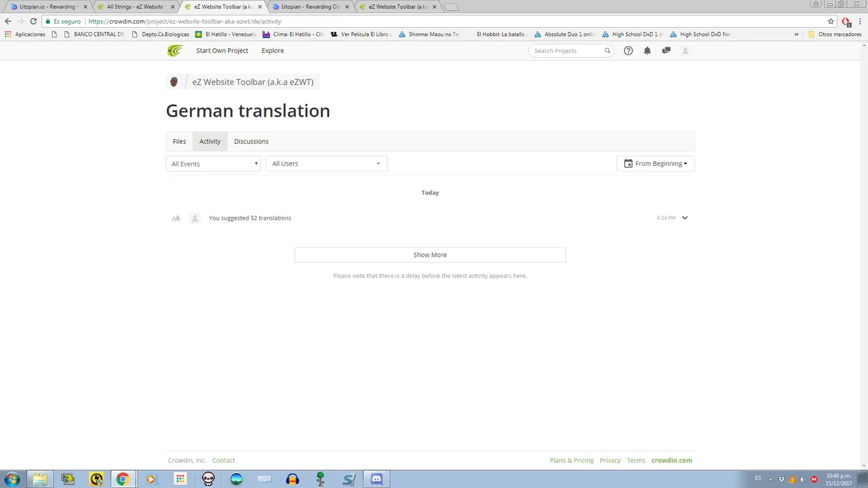Image resolution: width=868 pixels, height=488 pixels.
Task: Switch to the Files tab
Action: [x=179, y=141]
